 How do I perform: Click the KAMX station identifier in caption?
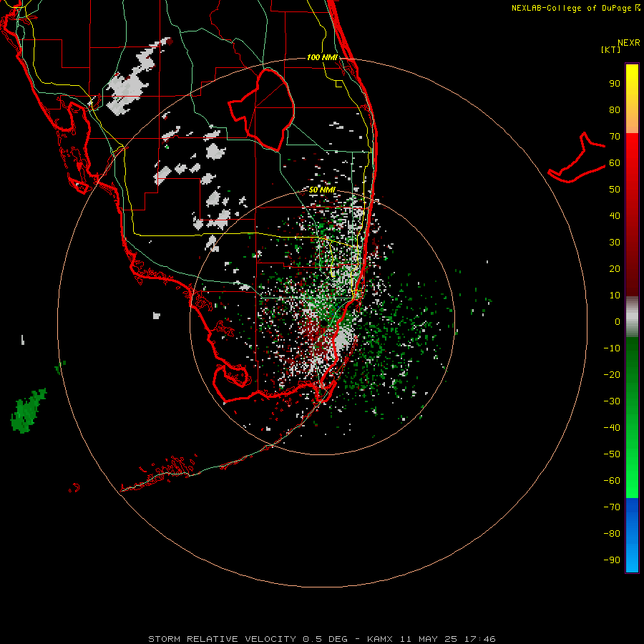[380, 639]
